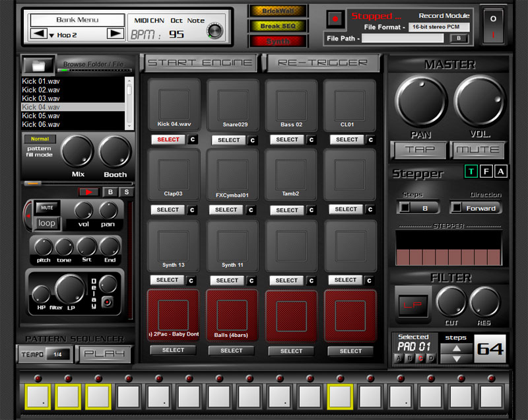Switch selected pad to bank D

click(x=431, y=357)
